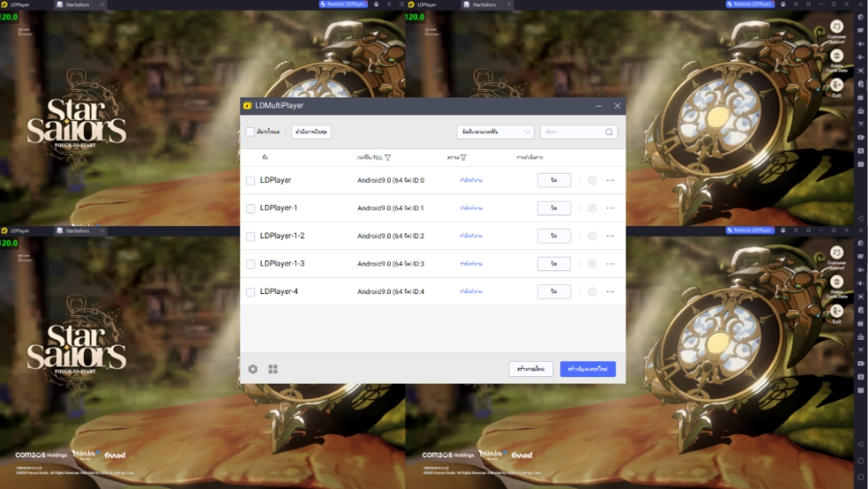Open three-dots more menu for LDPlayer-1-2
868x489 pixels.
click(x=609, y=236)
